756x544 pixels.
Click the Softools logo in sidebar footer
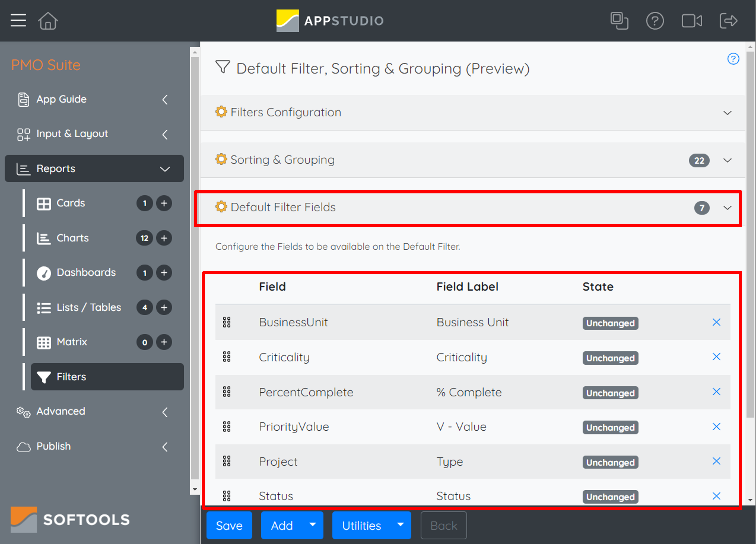click(x=70, y=520)
